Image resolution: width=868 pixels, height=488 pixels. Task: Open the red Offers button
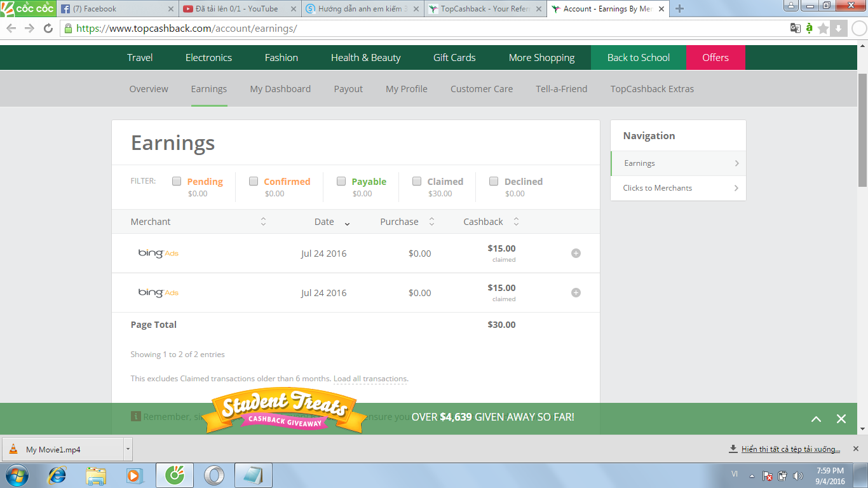[715, 57]
